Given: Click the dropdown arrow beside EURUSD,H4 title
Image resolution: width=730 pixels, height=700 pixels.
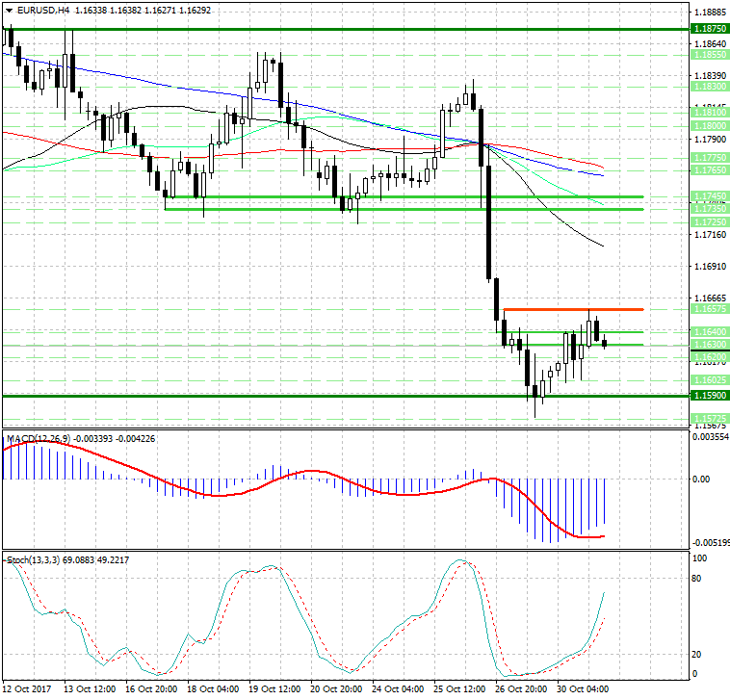Looking at the screenshot, I should point(8,11).
